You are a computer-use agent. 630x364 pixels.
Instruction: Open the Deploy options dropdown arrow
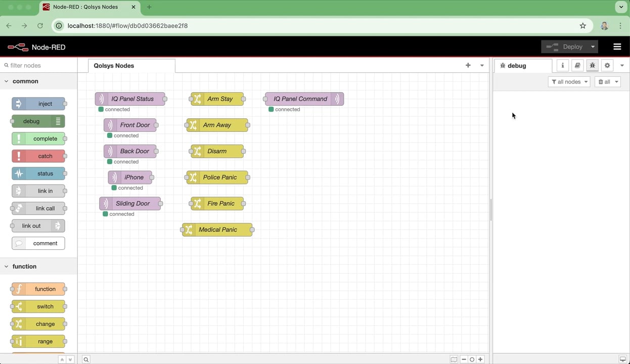pyautogui.click(x=593, y=47)
